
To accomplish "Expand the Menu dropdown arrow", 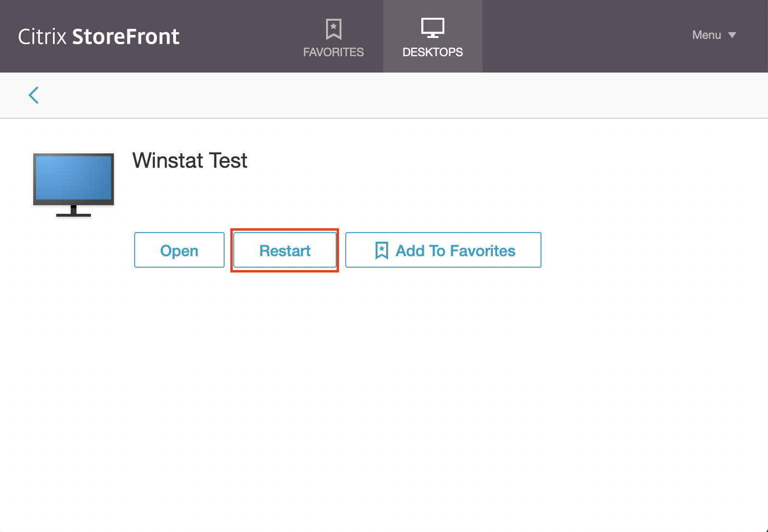I will click(732, 35).
